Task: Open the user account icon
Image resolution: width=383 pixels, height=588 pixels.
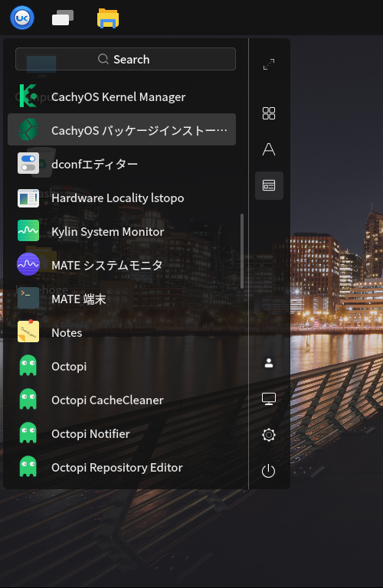Action: (x=269, y=363)
